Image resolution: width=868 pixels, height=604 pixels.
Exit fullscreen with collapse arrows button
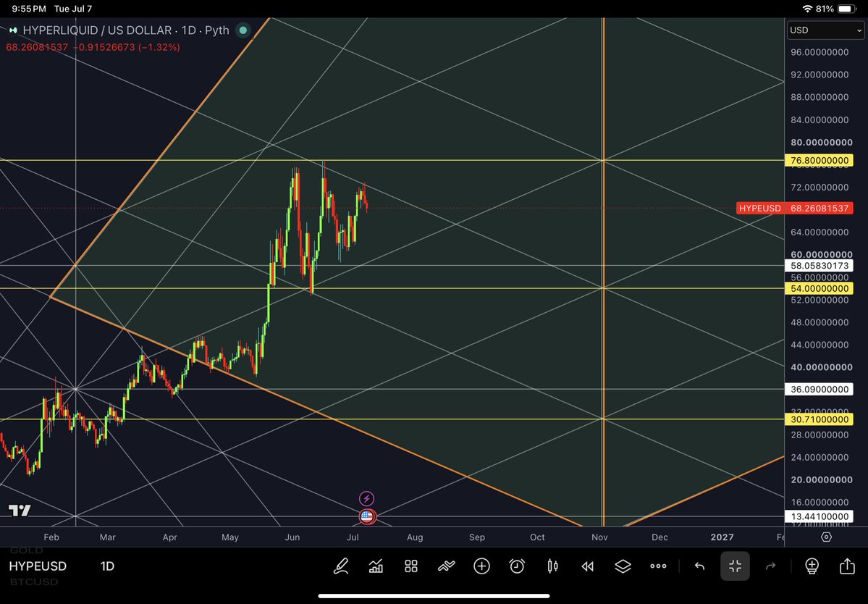point(735,566)
